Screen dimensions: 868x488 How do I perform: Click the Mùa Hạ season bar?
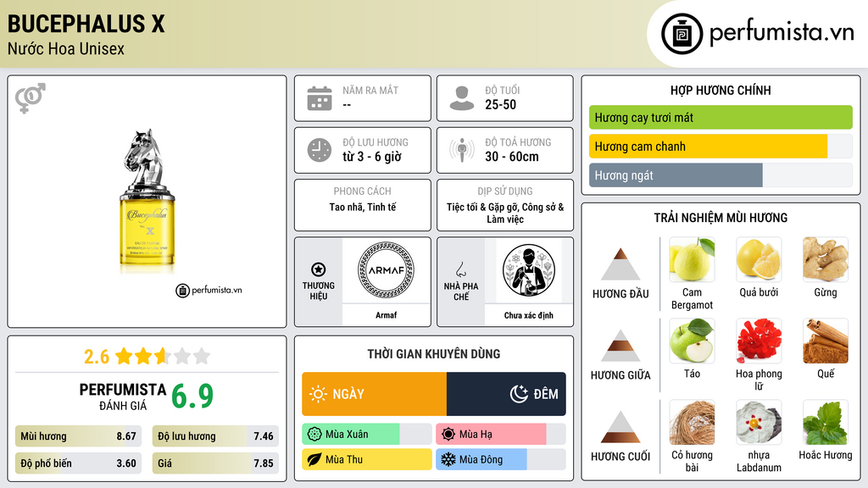click(501, 434)
